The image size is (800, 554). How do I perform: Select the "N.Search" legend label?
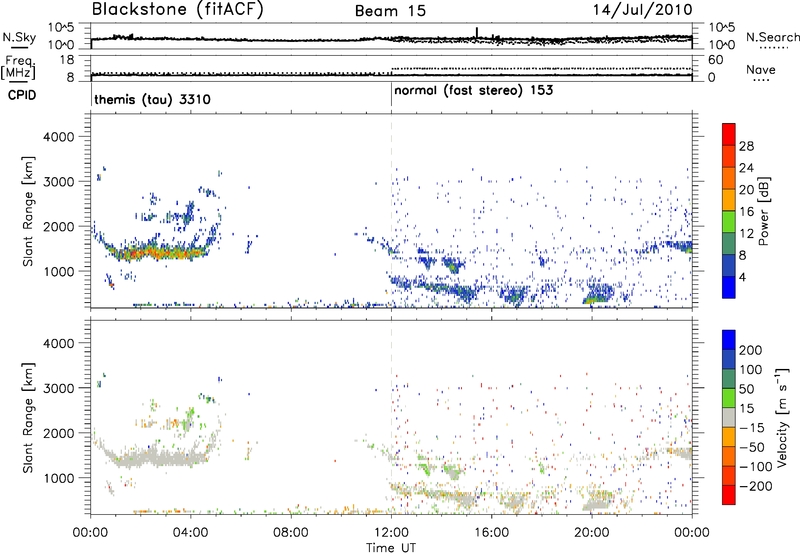click(772, 37)
